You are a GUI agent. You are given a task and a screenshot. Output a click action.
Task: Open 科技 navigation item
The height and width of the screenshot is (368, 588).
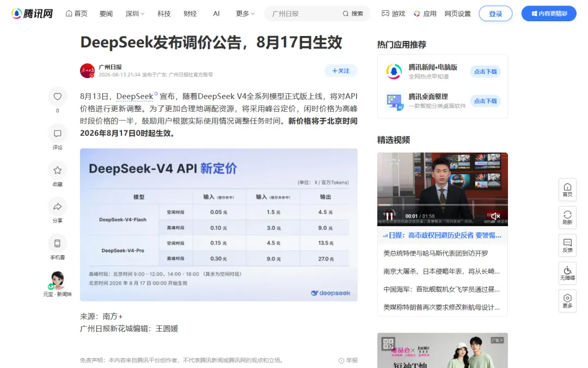(164, 14)
